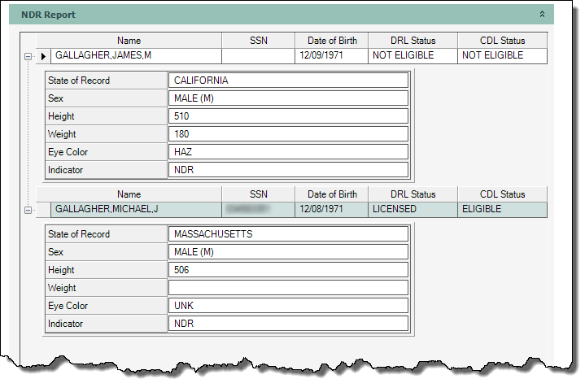The height and width of the screenshot is (392, 585).
Task: Click the blurred SSN cell for Michael Gallagher
Action: click(258, 210)
